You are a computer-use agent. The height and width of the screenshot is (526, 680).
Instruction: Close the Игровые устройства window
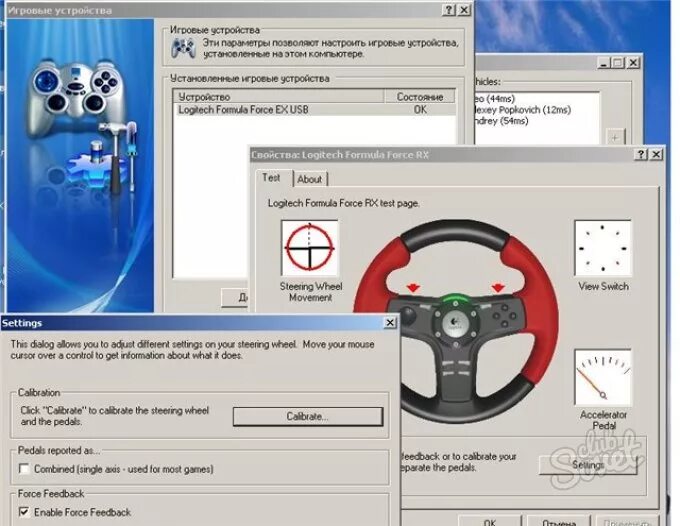tap(464, 10)
